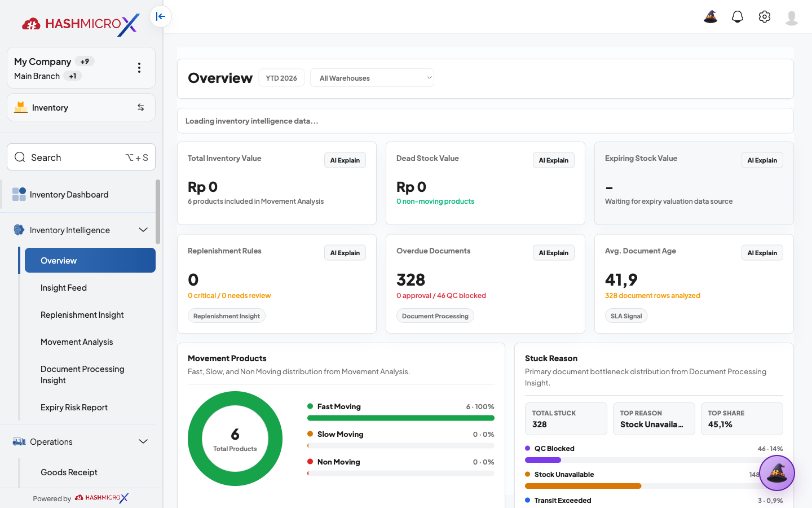
Task: Focus the sidebar Search field
Action: 81,157
